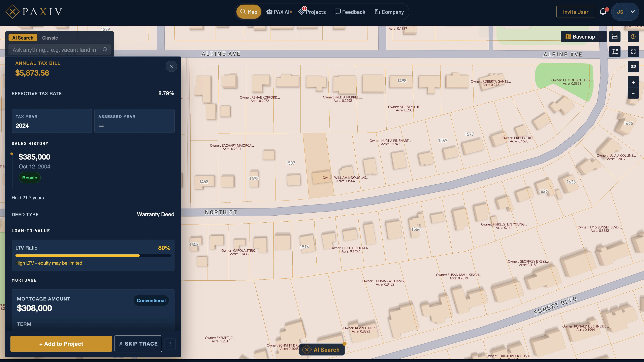Image resolution: width=644 pixels, height=362 pixels.
Task: Click the Zachary Maiorca parcel label
Action: [232, 147]
